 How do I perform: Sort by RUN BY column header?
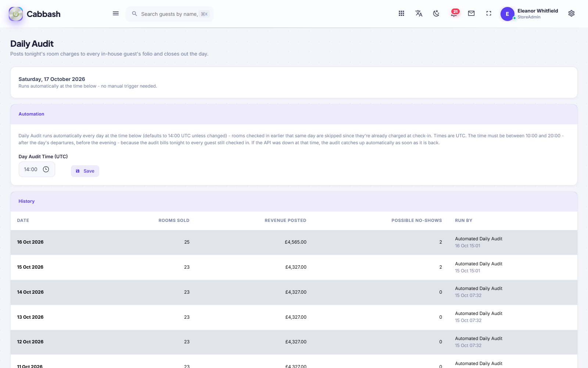[463, 220]
